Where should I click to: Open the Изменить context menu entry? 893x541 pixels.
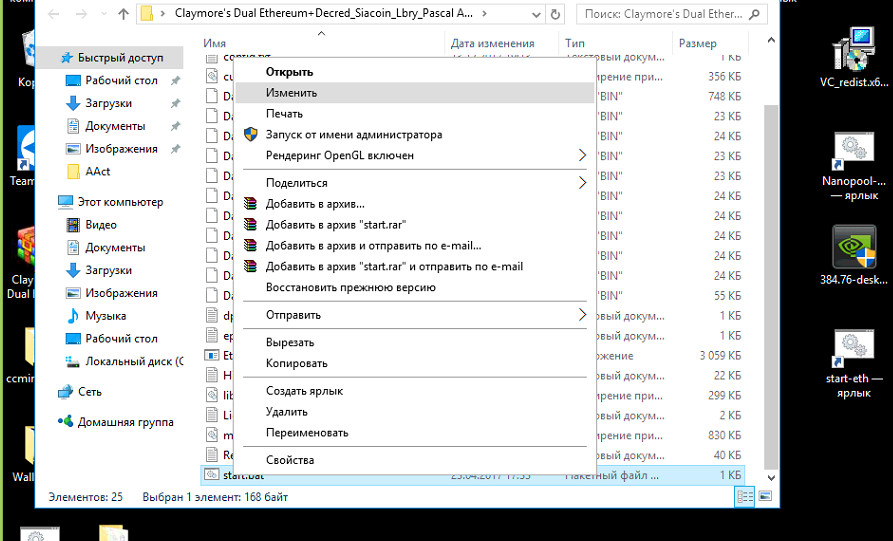(x=414, y=93)
